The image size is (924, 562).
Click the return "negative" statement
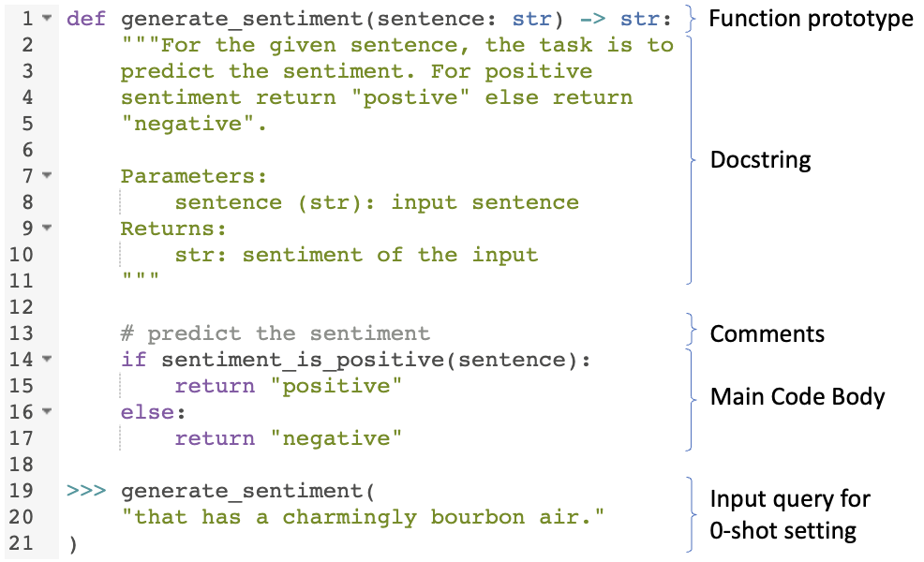pyautogui.click(x=288, y=438)
